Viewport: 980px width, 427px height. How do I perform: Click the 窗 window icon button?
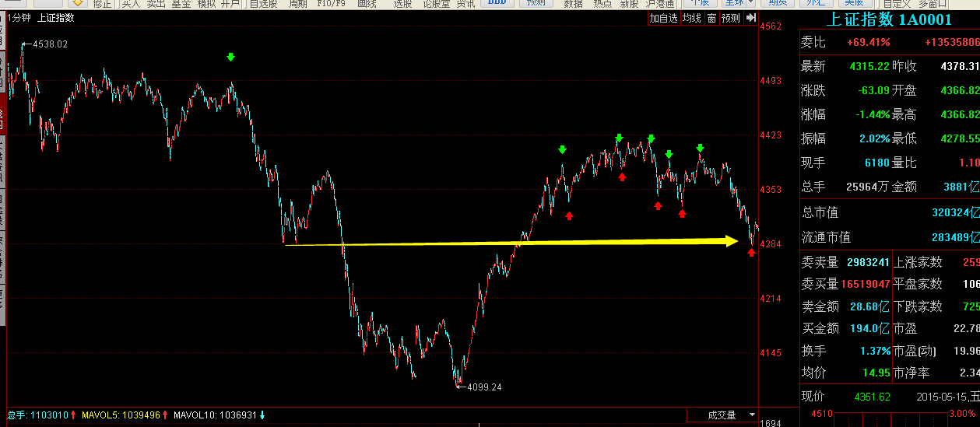click(x=711, y=18)
